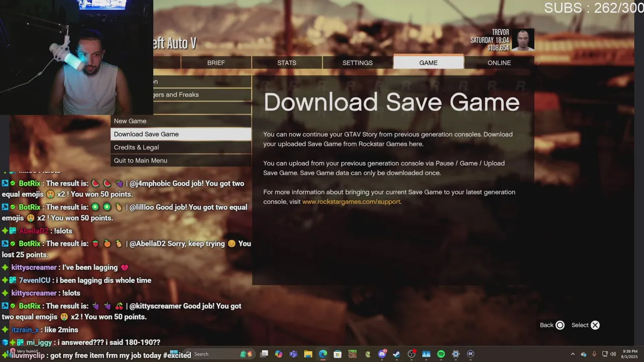Open Credits & Legal entry

click(181, 147)
